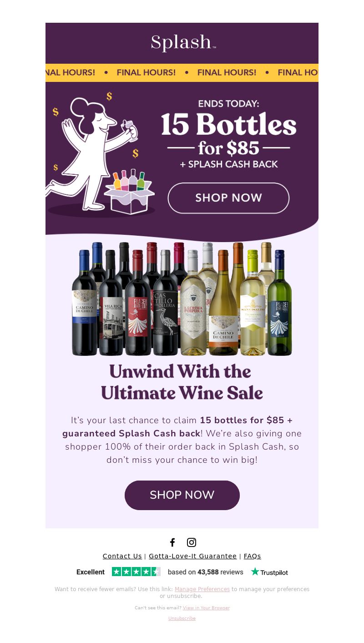Click View in Your Browser link
Image resolution: width=364 pixels, height=643 pixels.
pos(206,608)
